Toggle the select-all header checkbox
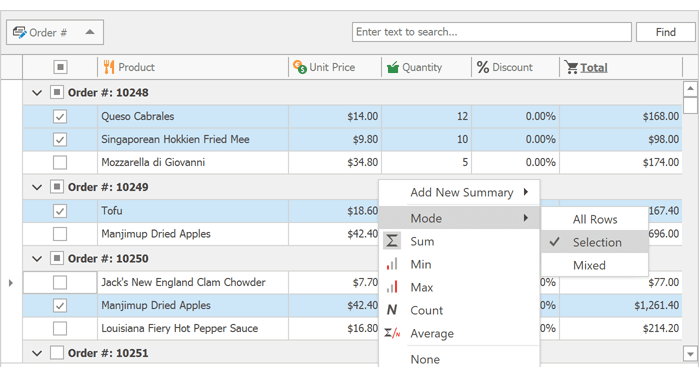The height and width of the screenshot is (367, 699). tap(60, 67)
